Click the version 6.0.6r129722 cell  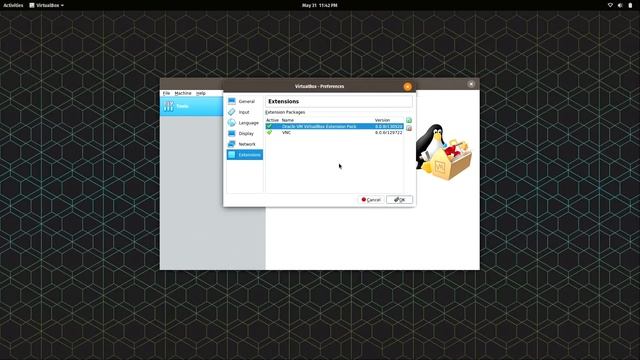[389, 133]
